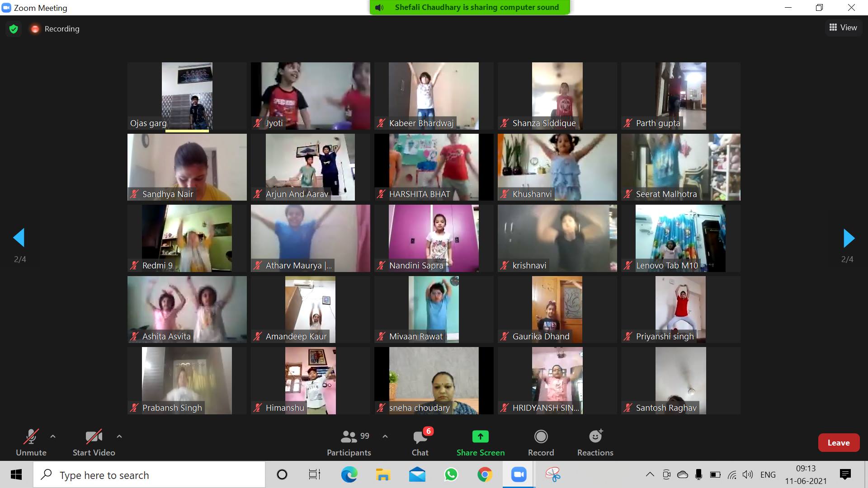Viewport: 868px width, 488px height.
Task: Go to previous gallery page with left arrow
Action: coord(19,238)
